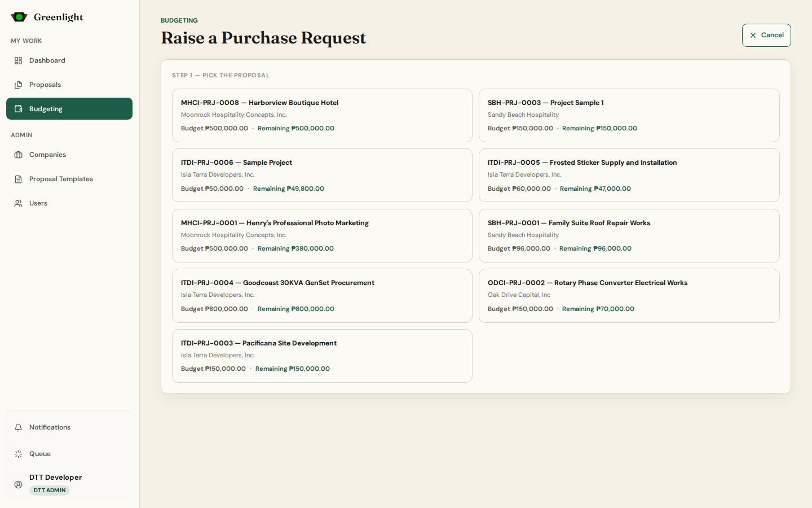812x508 pixels.
Task: Select ITDI-PRJ-0006 Sample Project card
Action: [322, 176]
